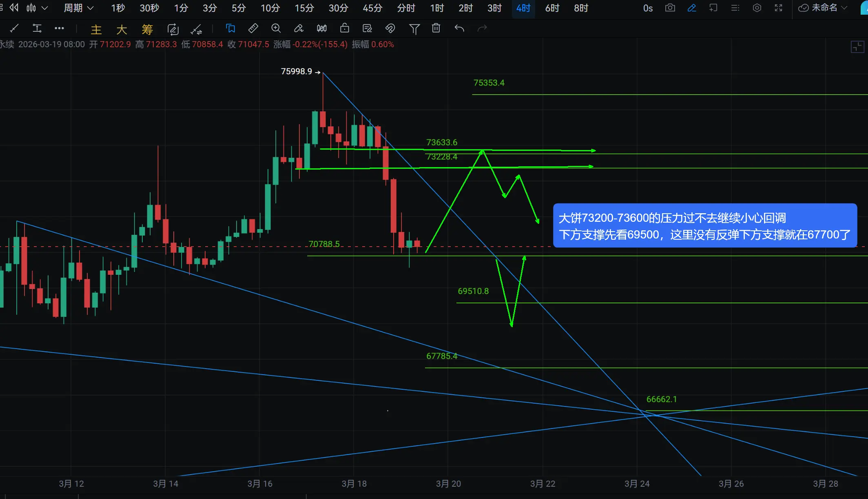
Task: Click the undo arrow icon
Action: (459, 28)
